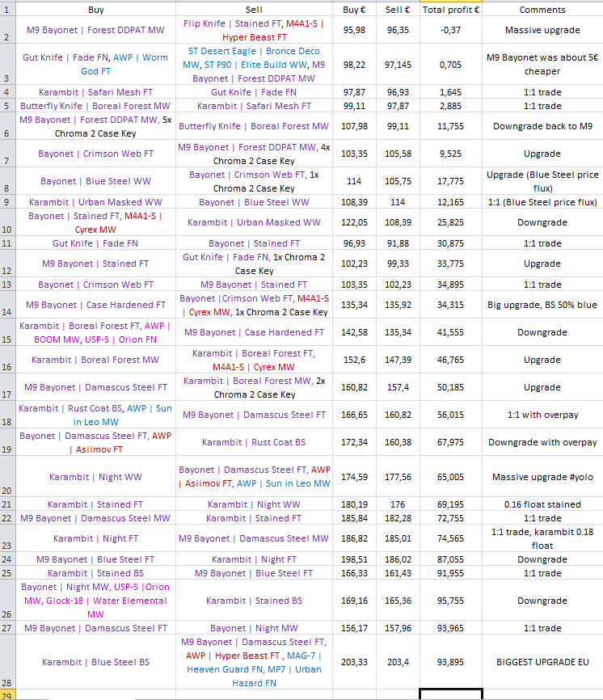Select buy cell 'Karambit | Night FT'
This screenshot has width=603, height=700.
click(95, 539)
